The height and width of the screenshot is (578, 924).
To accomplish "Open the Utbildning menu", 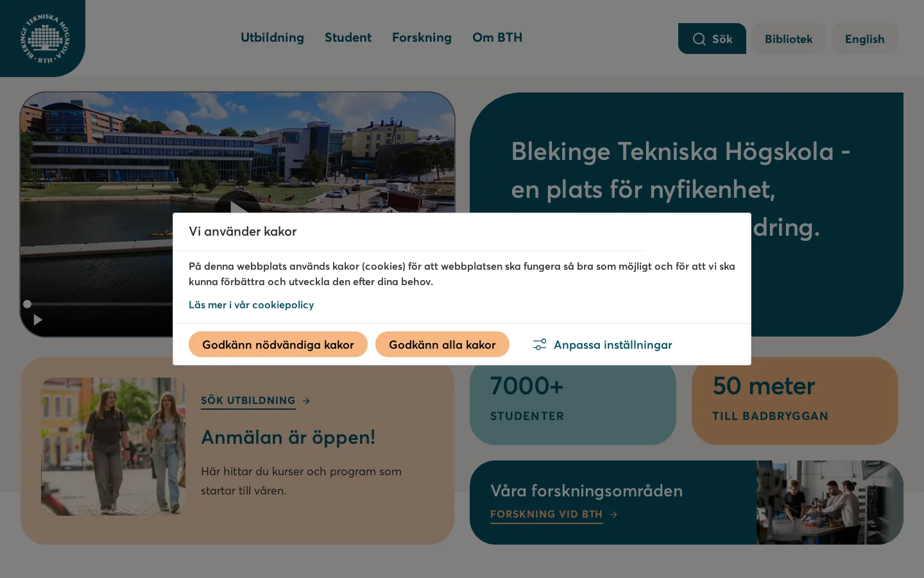I will (272, 37).
